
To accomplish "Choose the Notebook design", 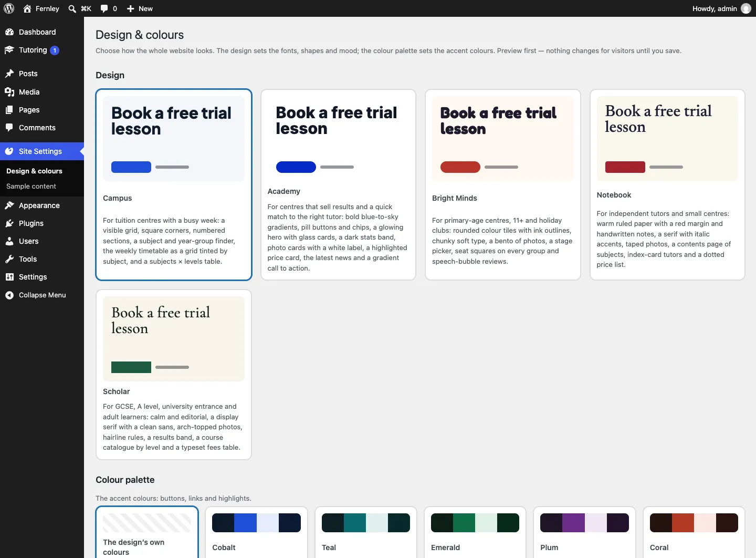I will [x=667, y=185].
